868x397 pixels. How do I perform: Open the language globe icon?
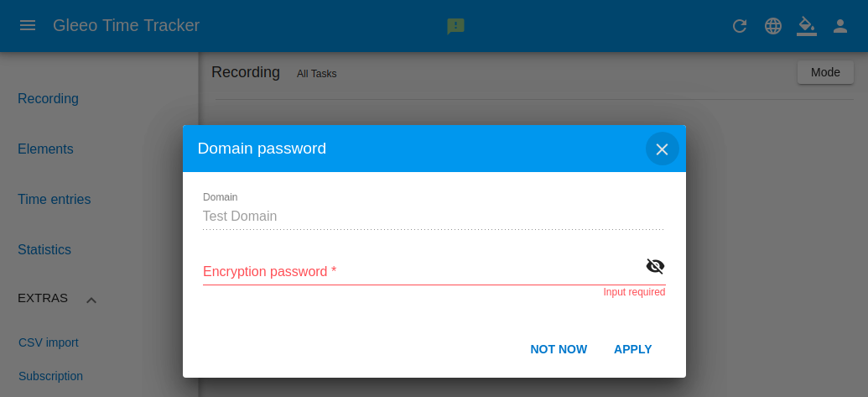point(772,26)
